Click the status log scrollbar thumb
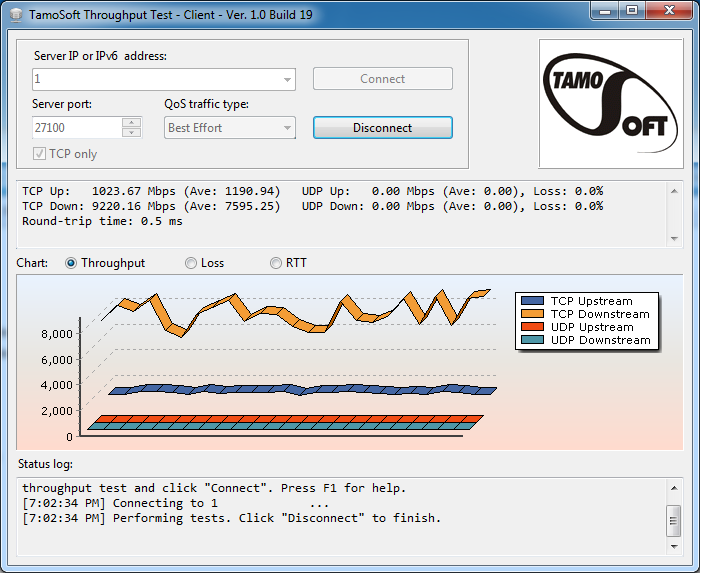Viewport: 701px width, 575px height. coord(674,521)
